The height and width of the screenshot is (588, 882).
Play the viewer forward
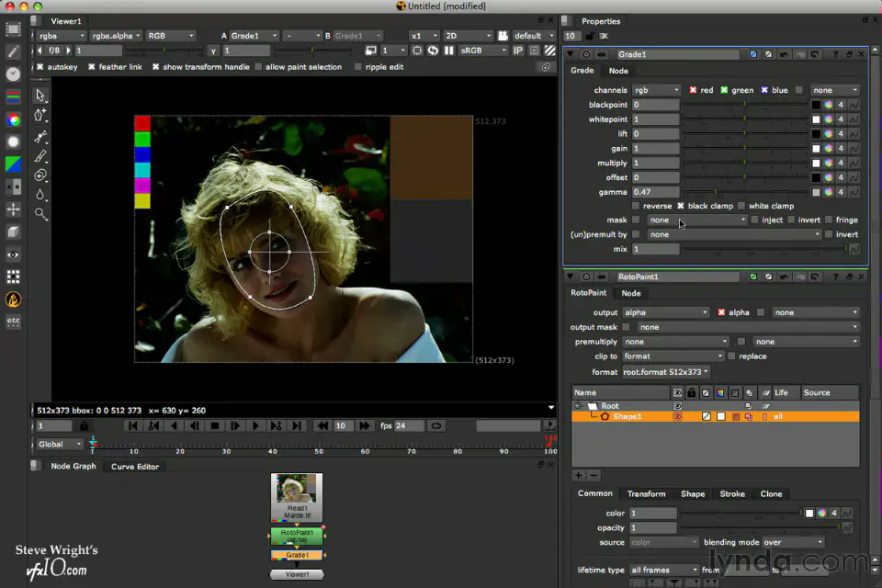point(255,426)
